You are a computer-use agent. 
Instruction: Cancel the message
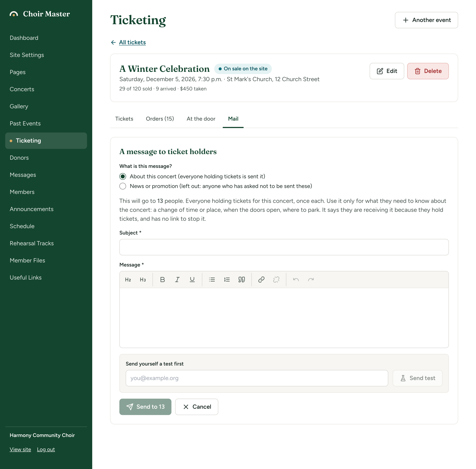(x=196, y=407)
